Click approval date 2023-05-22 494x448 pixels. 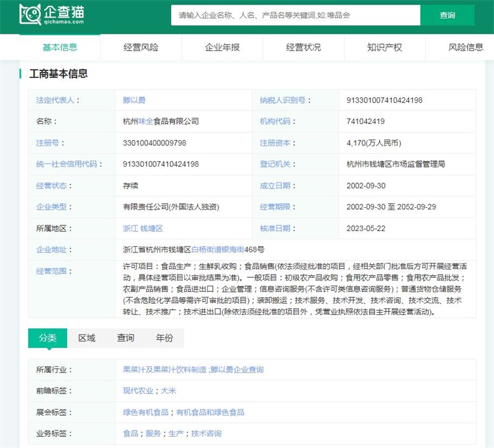[366, 229]
